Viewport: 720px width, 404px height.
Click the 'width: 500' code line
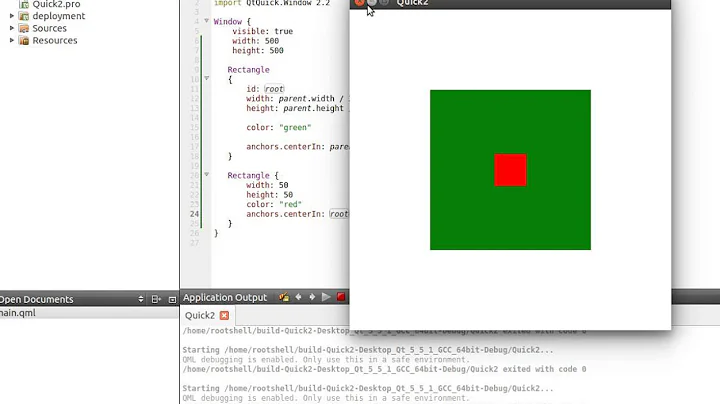pyautogui.click(x=256, y=41)
